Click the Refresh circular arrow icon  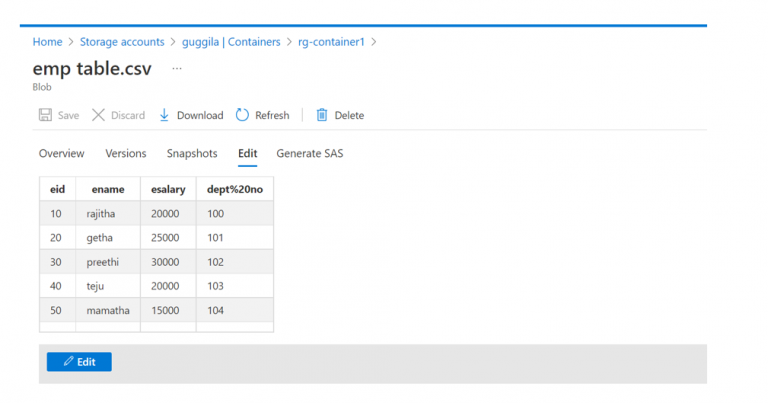pos(242,115)
